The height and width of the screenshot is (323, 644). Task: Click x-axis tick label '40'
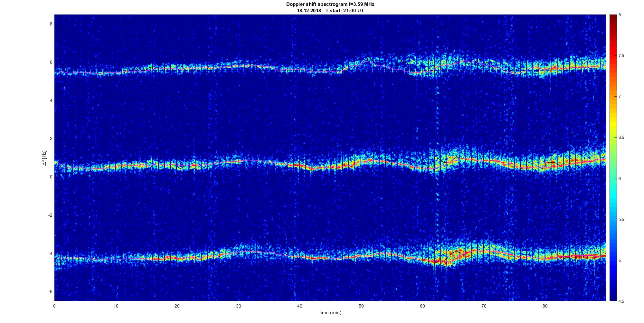300,306
